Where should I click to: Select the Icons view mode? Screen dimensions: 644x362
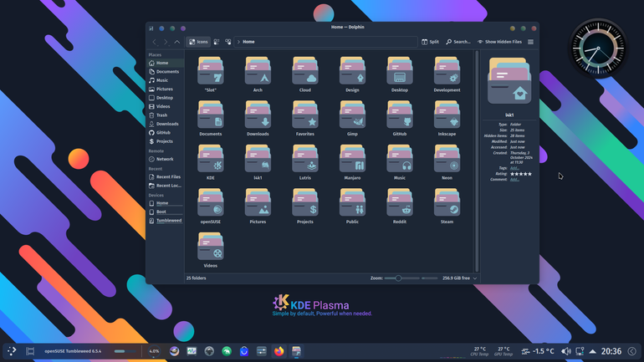[x=198, y=42]
